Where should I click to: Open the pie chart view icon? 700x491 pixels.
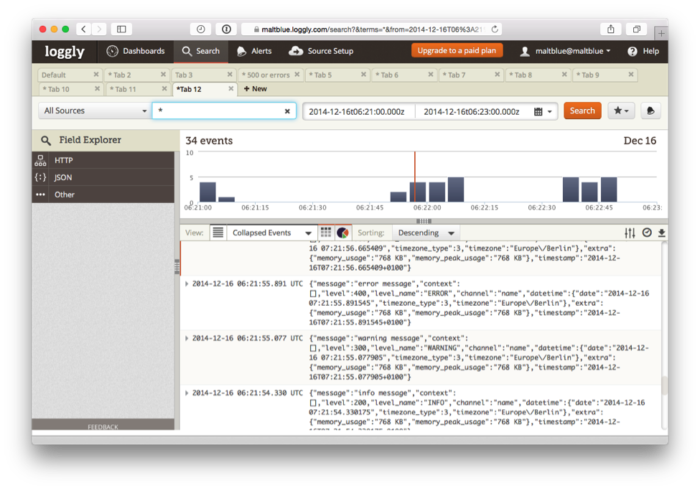click(341, 232)
